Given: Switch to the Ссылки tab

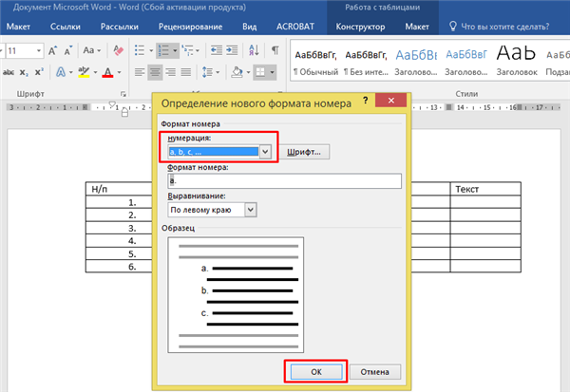Looking at the screenshot, I should point(65,27).
